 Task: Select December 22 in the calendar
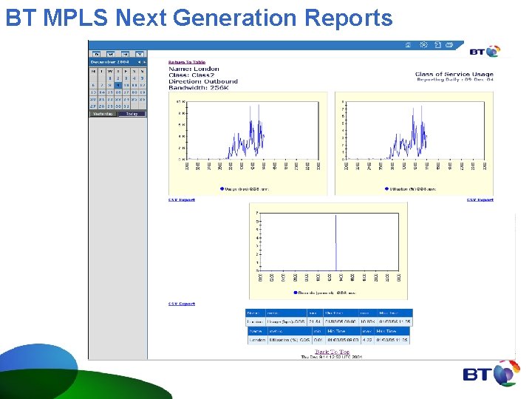pos(110,100)
